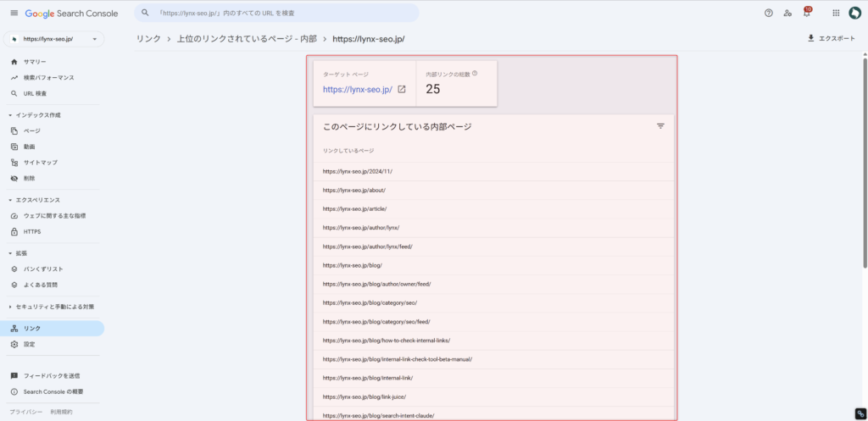
Task: Click the filter rows icon
Action: point(660,126)
